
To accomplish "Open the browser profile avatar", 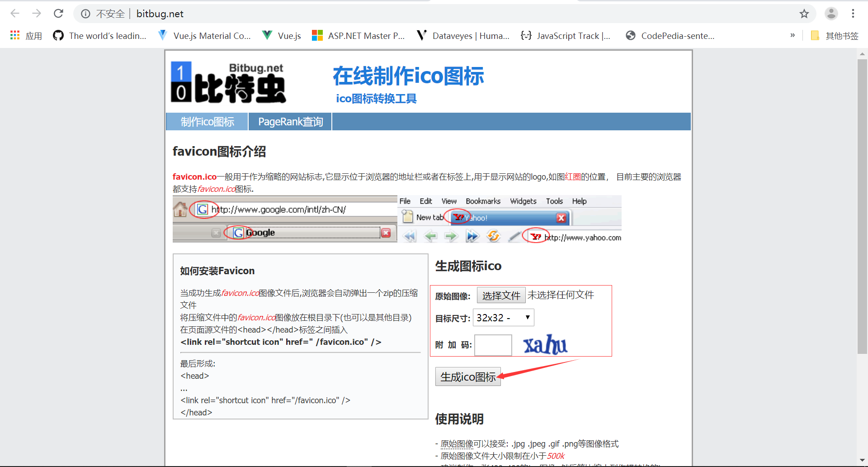I will pyautogui.click(x=831, y=14).
